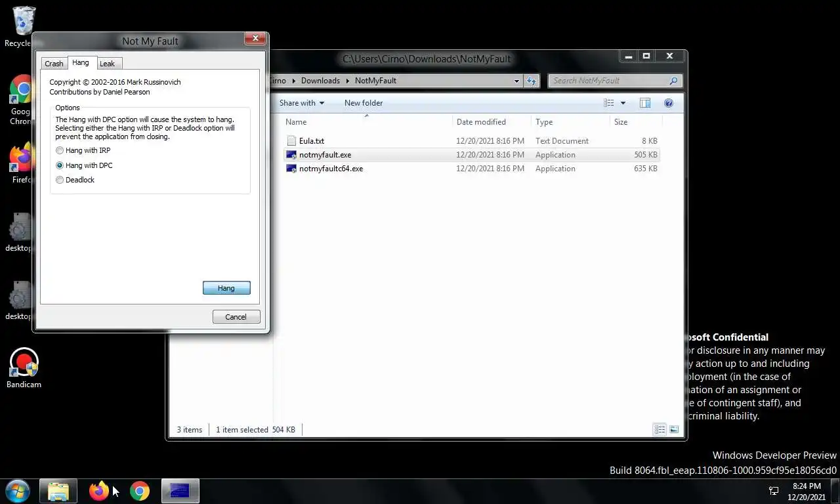The image size is (840, 504).
Task: Close the Not My Fault dialog
Action: click(255, 38)
